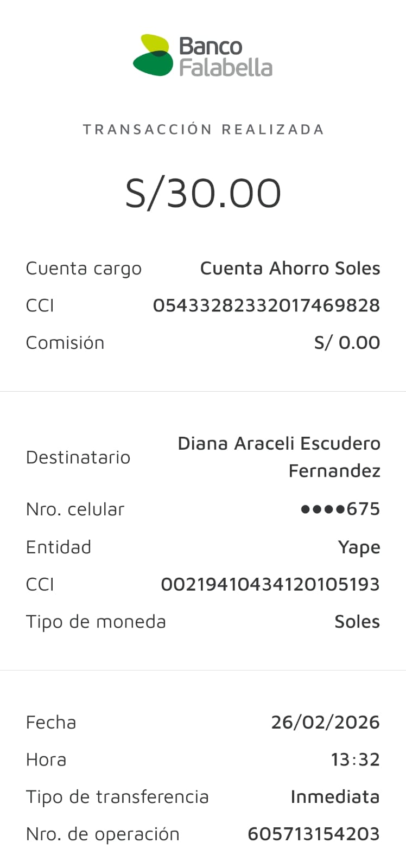Click the Tipo de moneda label
The height and width of the screenshot is (868, 406).
(96, 622)
